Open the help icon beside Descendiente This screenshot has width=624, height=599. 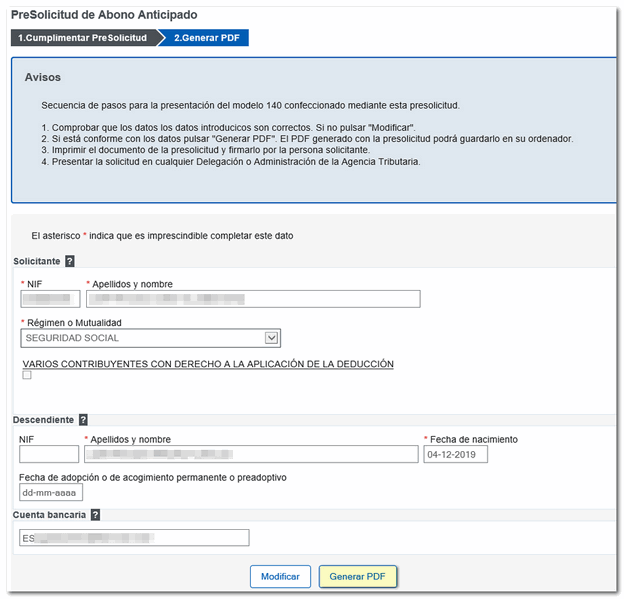[x=83, y=420]
